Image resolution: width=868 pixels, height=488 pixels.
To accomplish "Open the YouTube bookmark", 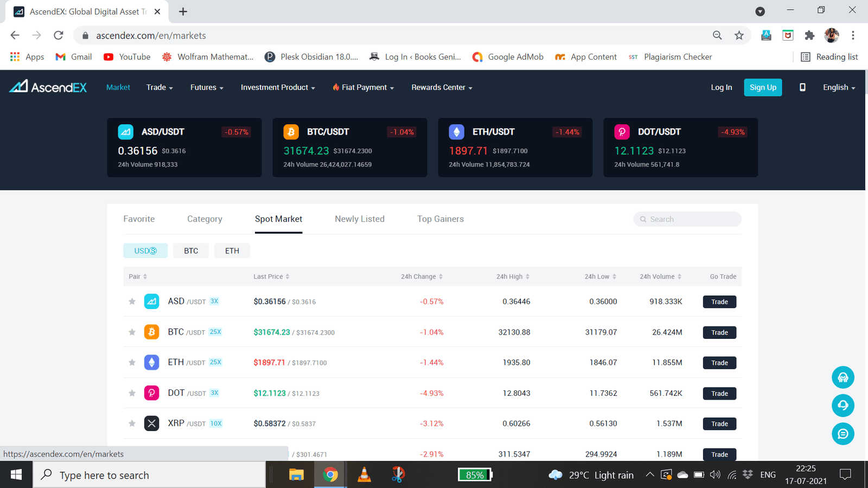I will click(127, 57).
